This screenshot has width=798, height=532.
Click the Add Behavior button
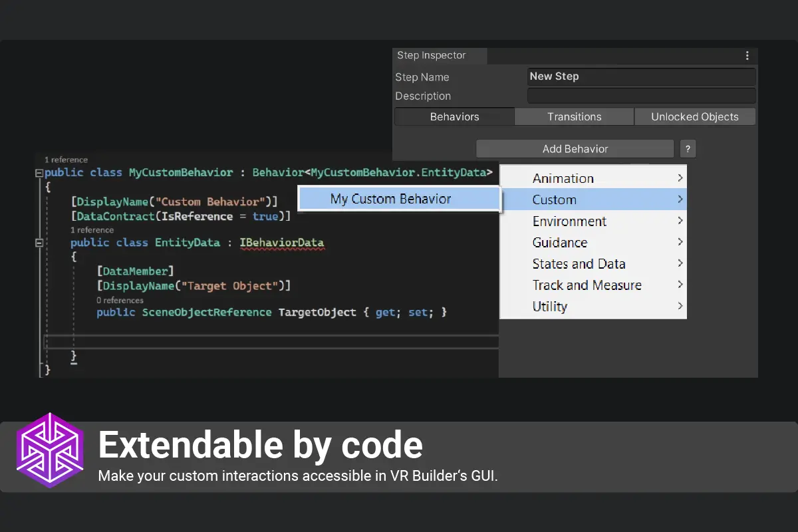[575, 149]
